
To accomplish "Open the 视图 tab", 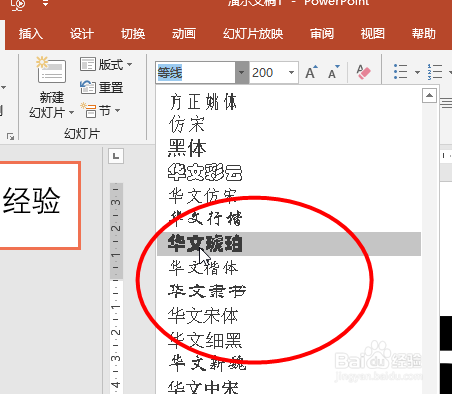I will 373,34.
